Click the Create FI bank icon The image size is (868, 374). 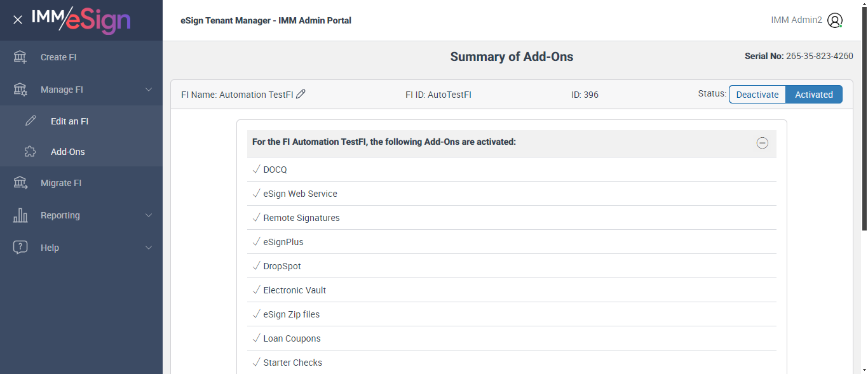coord(20,57)
